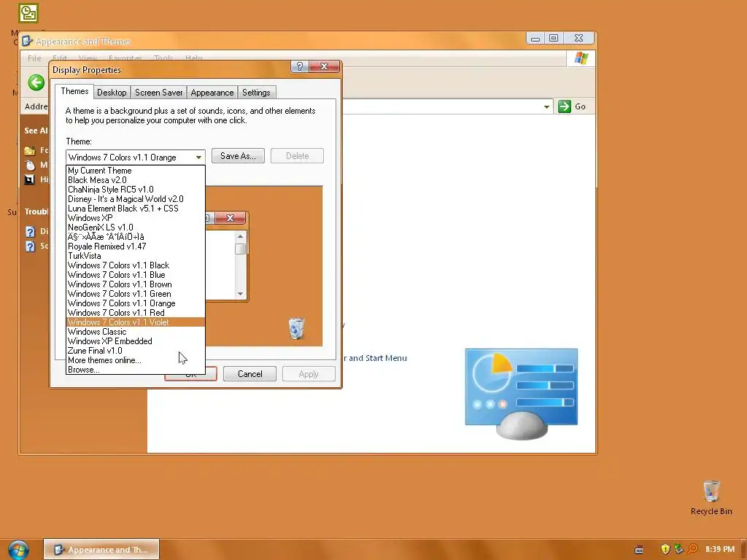Select the Themes tab
This screenshot has width=747, height=560.
(x=74, y=91)
